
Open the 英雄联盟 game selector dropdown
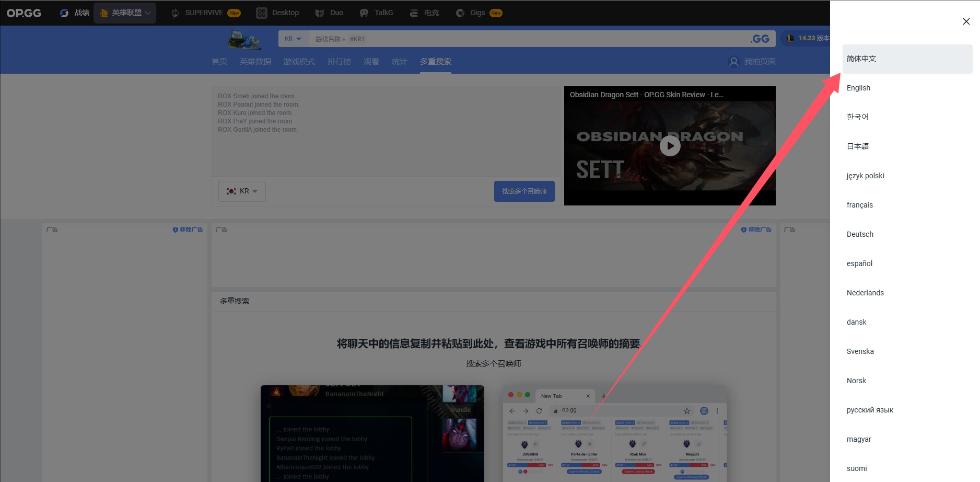click(125, 13)
